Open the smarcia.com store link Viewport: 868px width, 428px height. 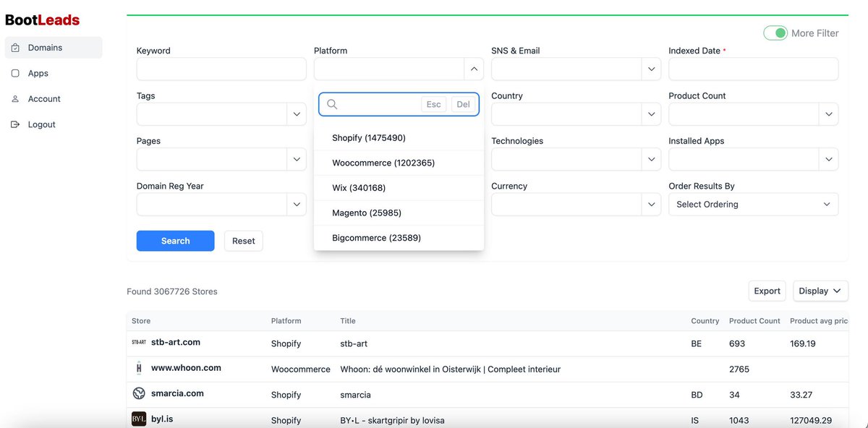point(177,393)
